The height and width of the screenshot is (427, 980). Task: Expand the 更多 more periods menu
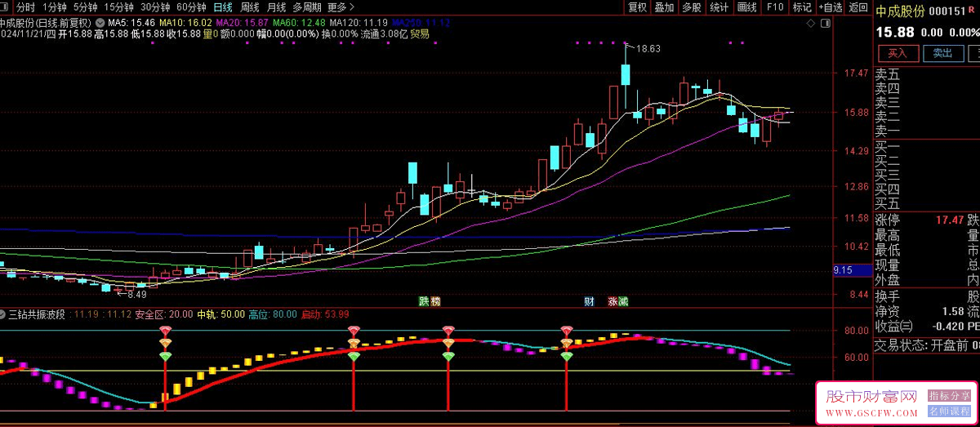tap(341, 7)
